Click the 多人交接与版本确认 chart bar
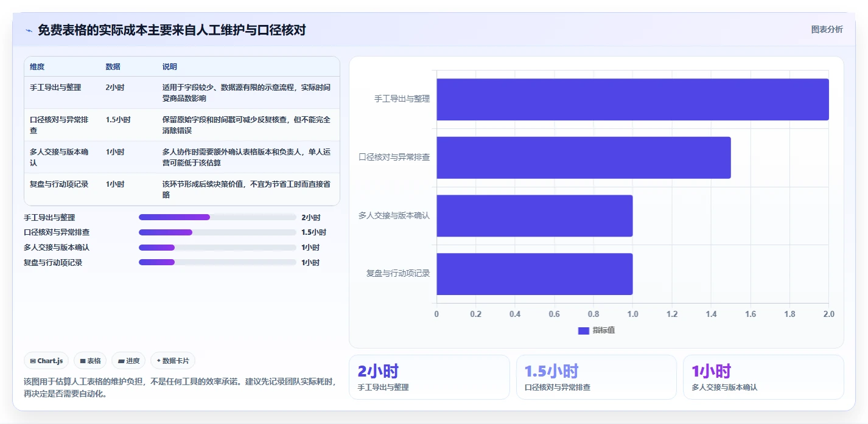Screen dimensions: 868x424 click(x=534, y=215)
